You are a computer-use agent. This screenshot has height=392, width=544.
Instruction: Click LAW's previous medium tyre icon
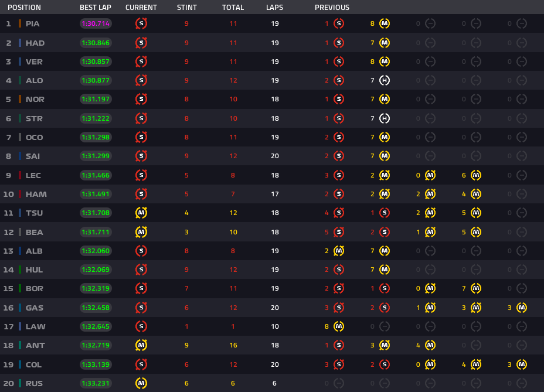[x=338, y=326]
